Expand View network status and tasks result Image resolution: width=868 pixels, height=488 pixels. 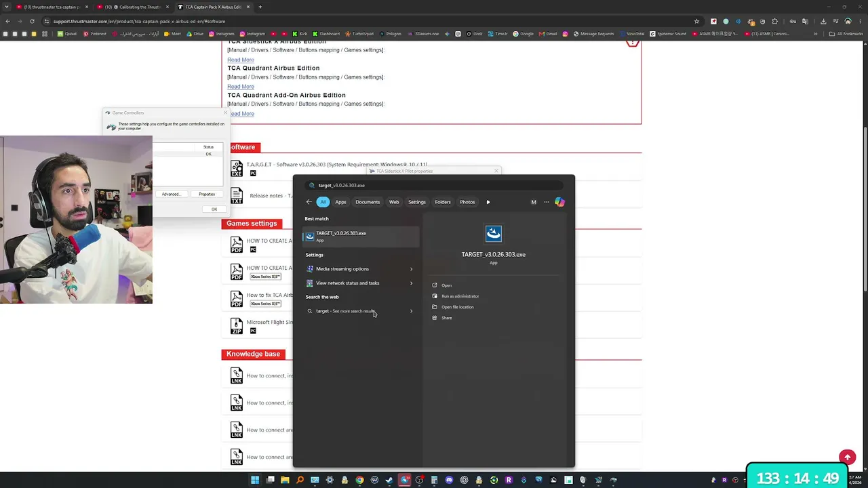(x=411, y=283)
